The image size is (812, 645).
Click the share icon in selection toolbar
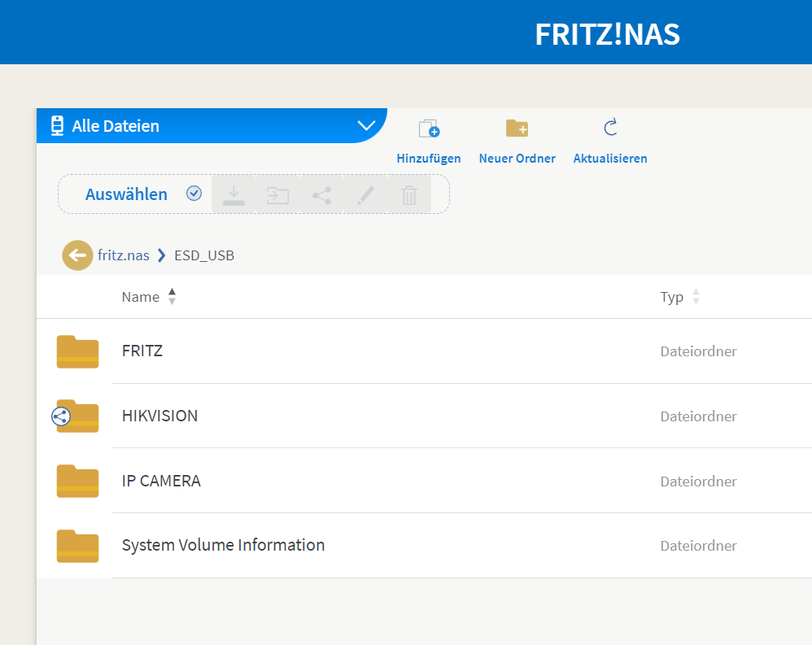(322, 195)
